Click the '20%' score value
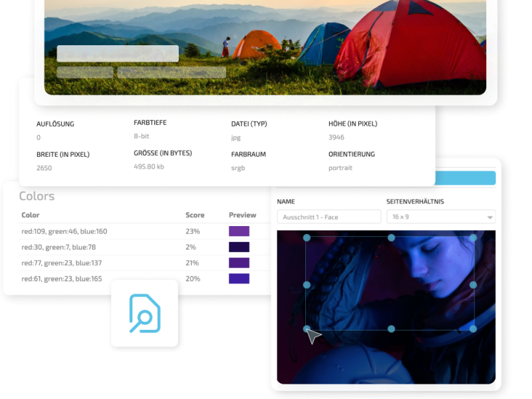The width and height of the screenshot is (532, 399). (x=193, y=279)
